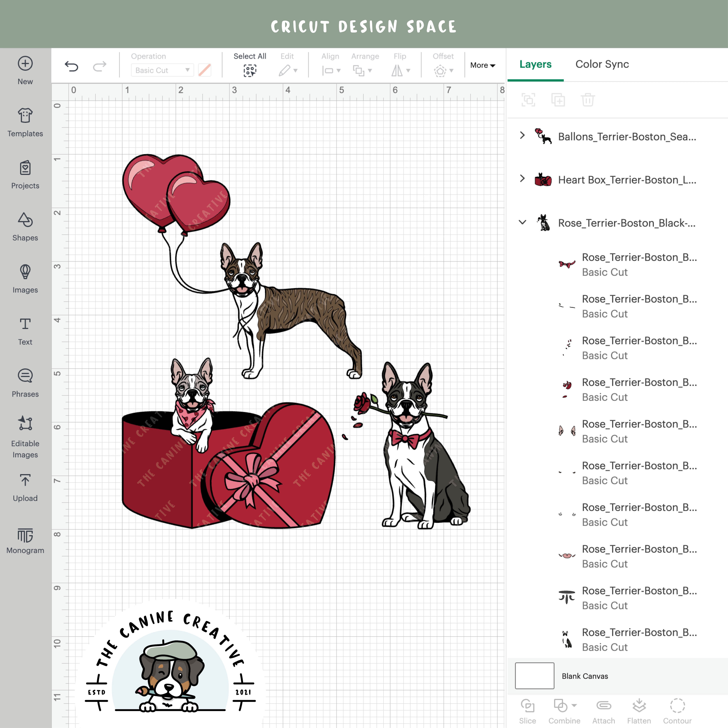The width and height of the screenshot is (728, 728).
Task: Apply the Attach function
Action: pos(603,708)
